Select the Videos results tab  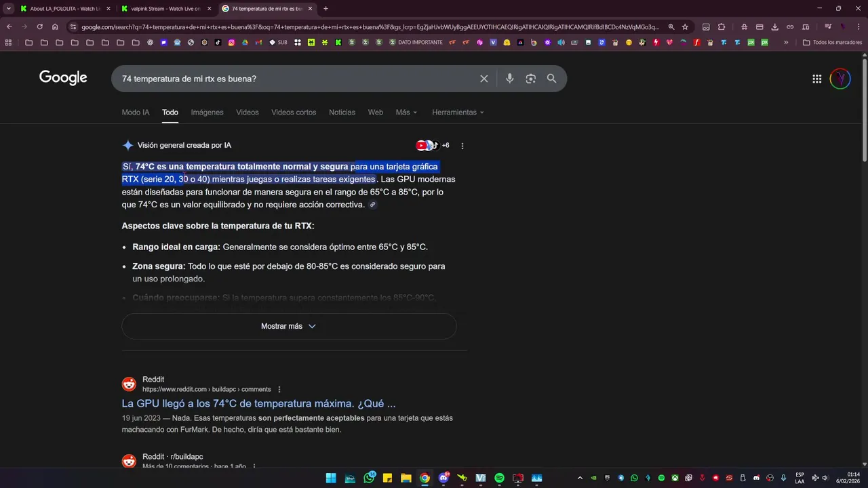[248, 113]
